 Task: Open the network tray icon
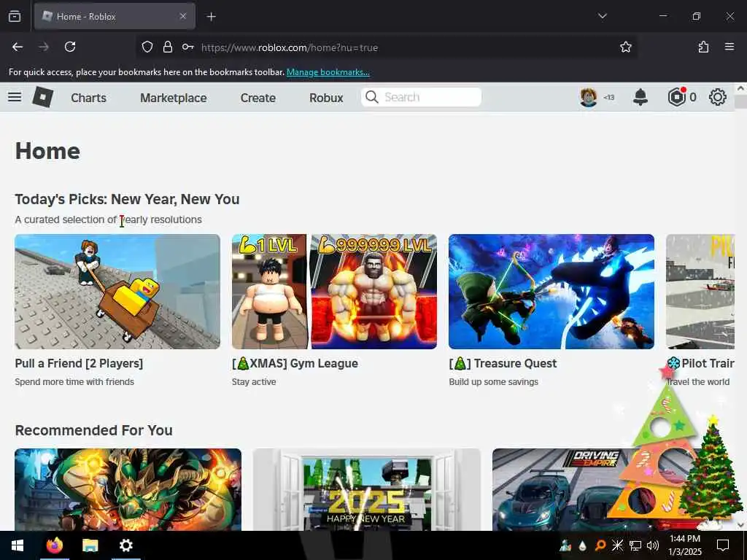pyautogui.click(x=635, y=545)
